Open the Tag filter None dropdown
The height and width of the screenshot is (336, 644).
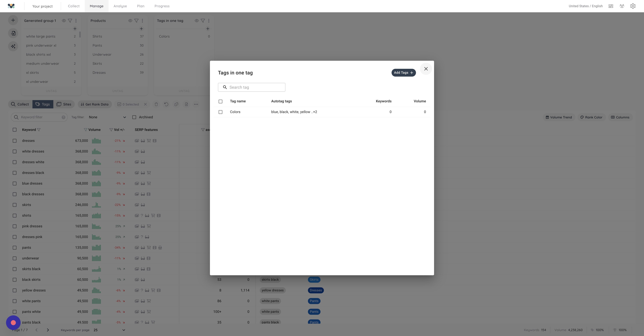[x=107, y=117]
